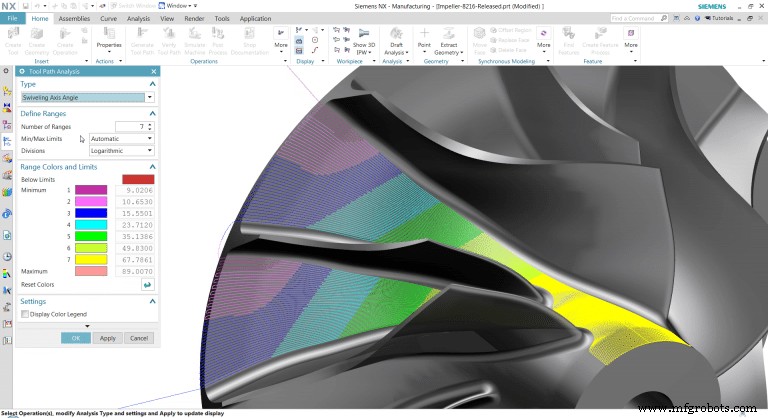768x418 pixels.
Task: Collapse the Range Colors and Limits section
Action: (152, 167)
